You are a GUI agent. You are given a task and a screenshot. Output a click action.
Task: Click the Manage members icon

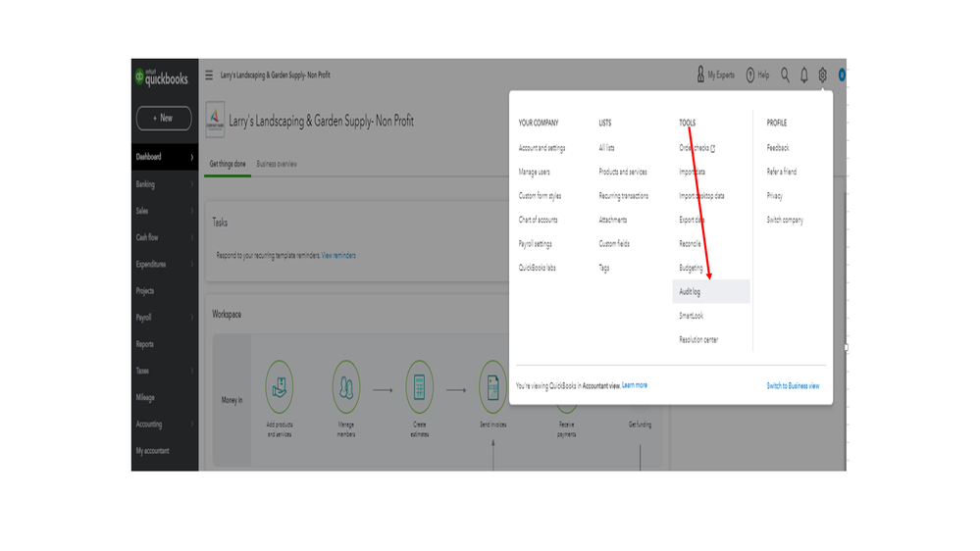point(346,386)
